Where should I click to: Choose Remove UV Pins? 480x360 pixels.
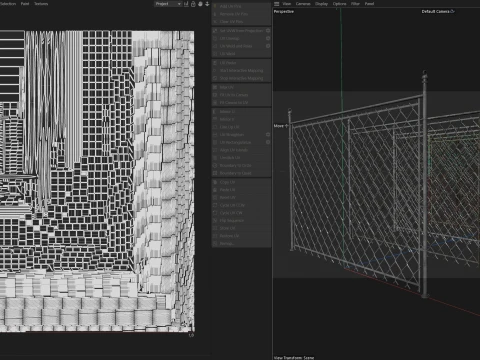point(241,14)
